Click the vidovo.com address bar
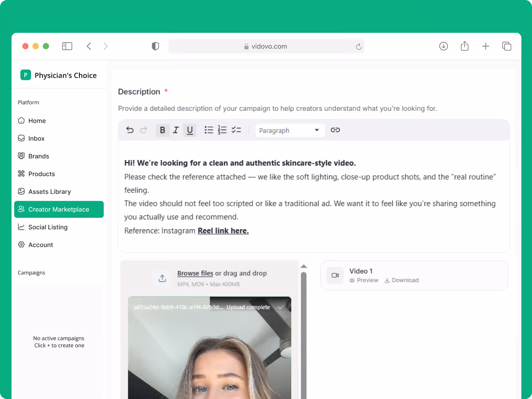The width and height of the screenshot is (532, 399). coord(266,46)
